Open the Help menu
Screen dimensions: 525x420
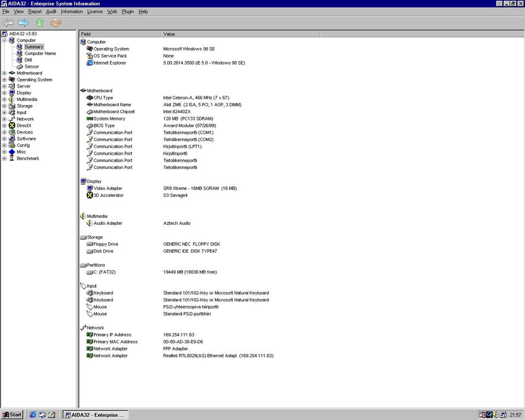(143, 11)
